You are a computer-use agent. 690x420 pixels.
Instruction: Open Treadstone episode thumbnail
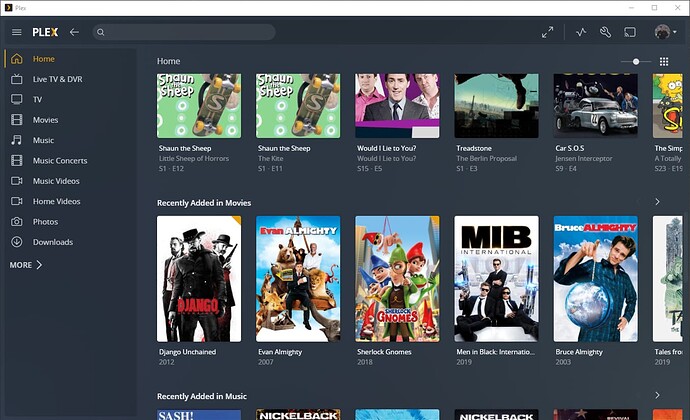click(496, 106)
